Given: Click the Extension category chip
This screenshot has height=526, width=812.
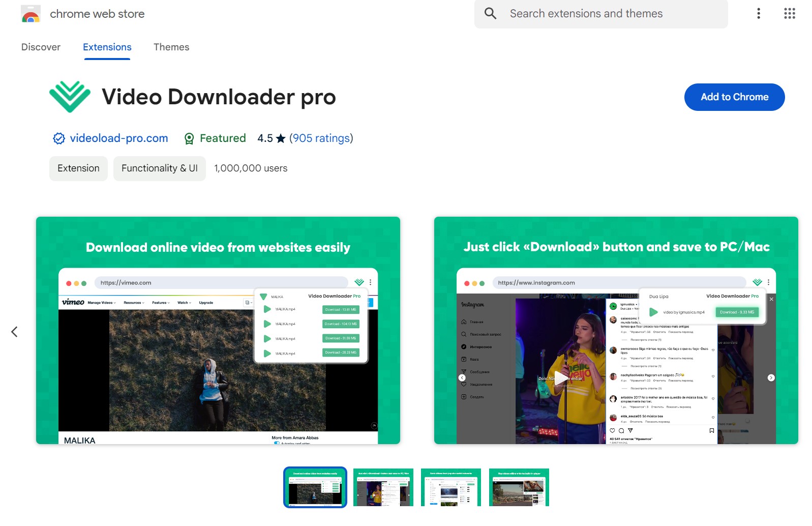Looking at the screenshot, I should (78, 168).
